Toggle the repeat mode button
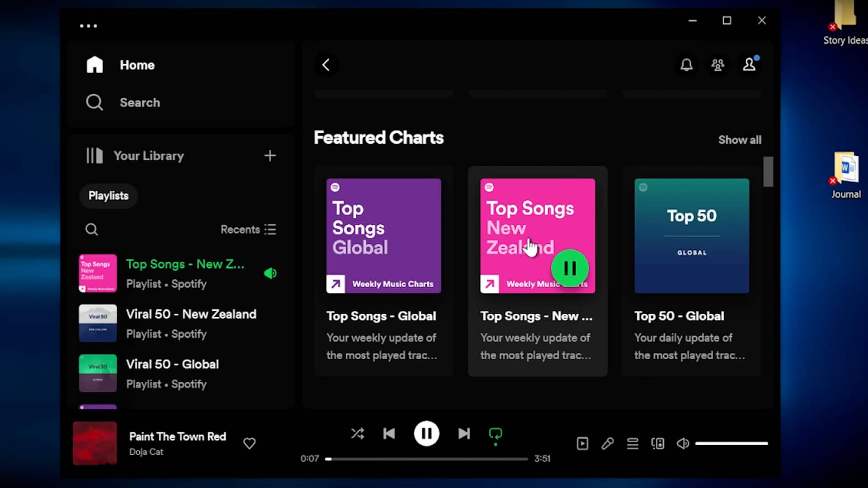Image resolution: width=868 pixels, height=488 pixels. [x=495, y=434]
